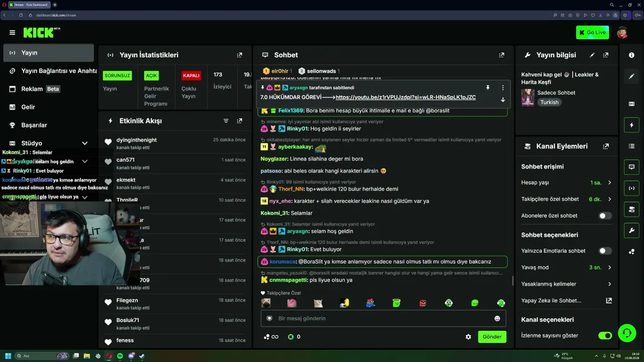Image resolution: width=644 pixels, height=362 pixels.
Task: Click the chat bubble icon in right sidebar
Action: pyautogui.click(x=631, y=167)
